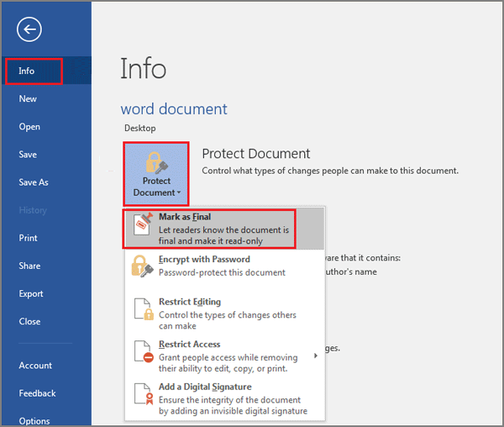
Task: Click the Feedback sidebar item
Action: click(37, 393)
